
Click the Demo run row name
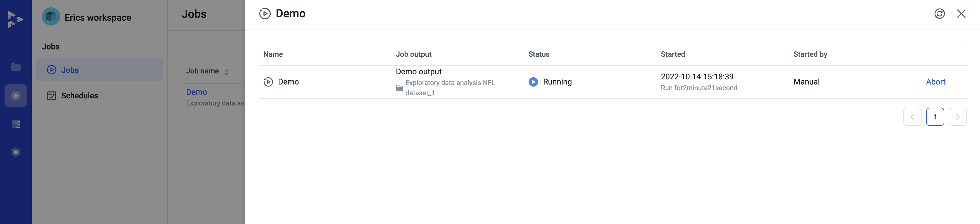[288, 82]
